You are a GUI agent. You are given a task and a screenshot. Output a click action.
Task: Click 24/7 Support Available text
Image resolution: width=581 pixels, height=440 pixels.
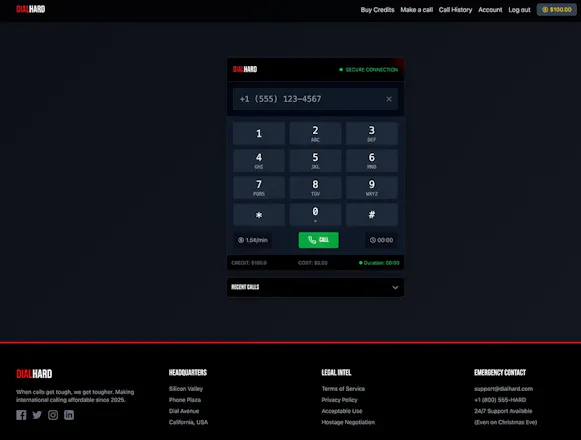pyautogui.click(x=503, y=411)
